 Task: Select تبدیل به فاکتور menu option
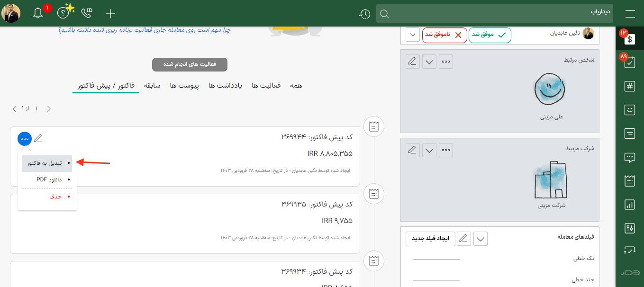(47, 163)
